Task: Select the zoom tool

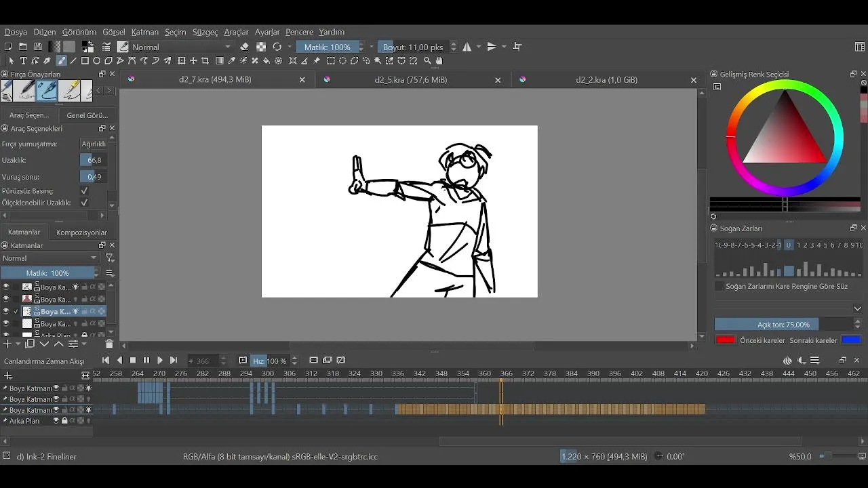Action: (x=427, y=61)
